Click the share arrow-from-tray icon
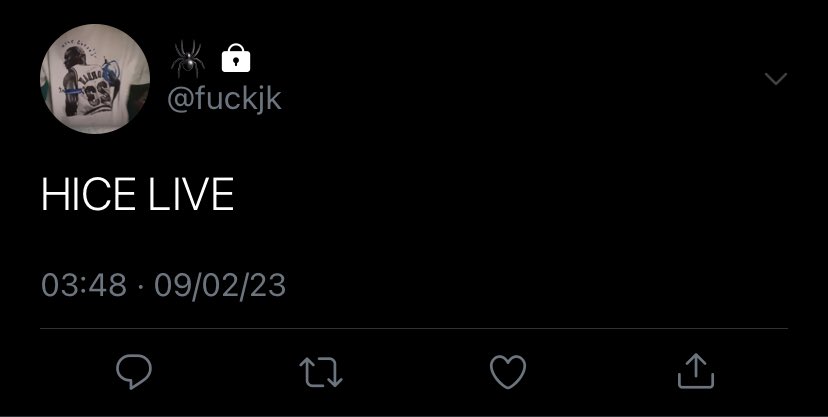 pyautogui.click(x=696, y=372)
